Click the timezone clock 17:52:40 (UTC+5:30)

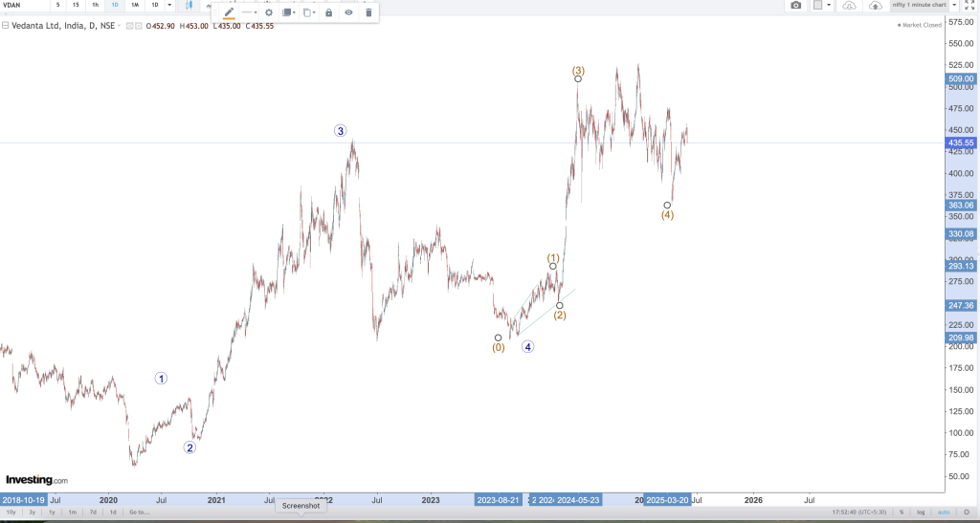[x=858, y=512]
